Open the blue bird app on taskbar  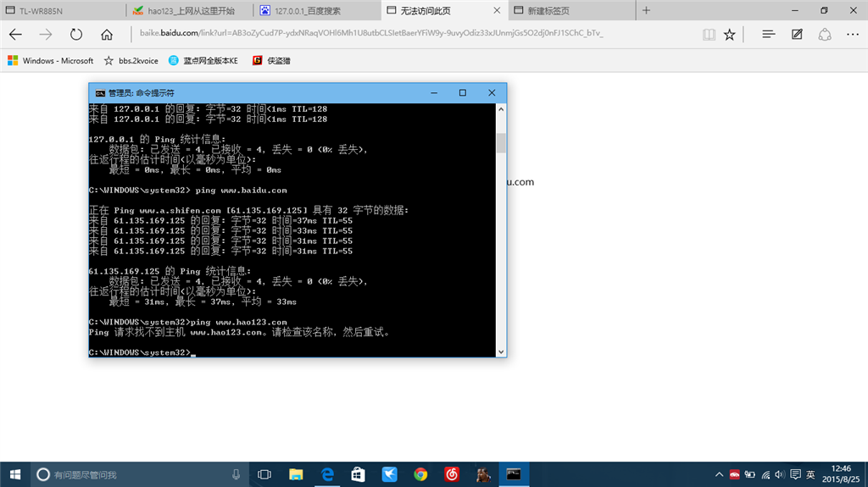390,474
